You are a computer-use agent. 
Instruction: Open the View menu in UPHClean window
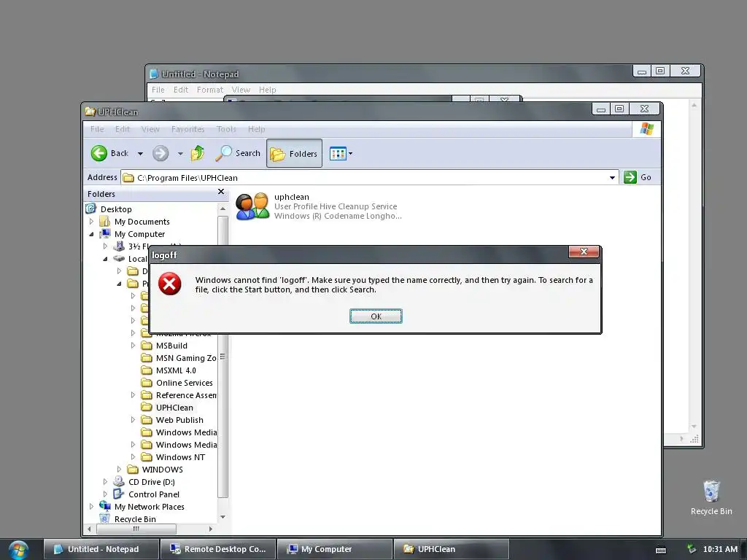150,129
